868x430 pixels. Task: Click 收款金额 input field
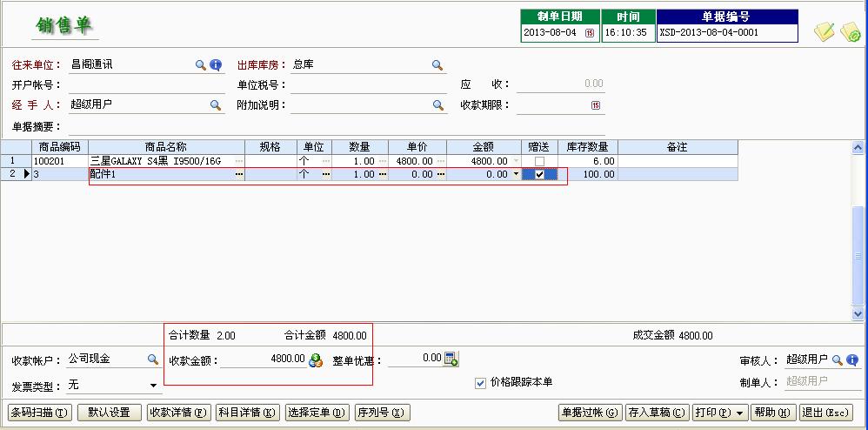tap(264, 359)
